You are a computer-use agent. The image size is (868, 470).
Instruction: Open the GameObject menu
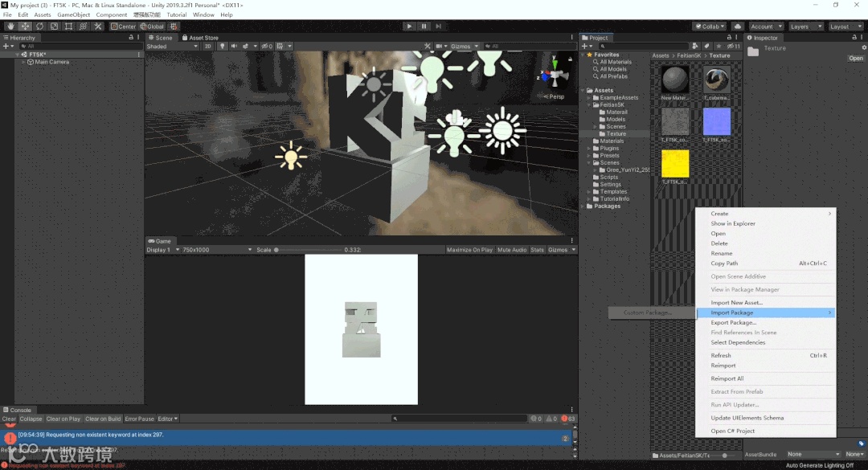74,14
